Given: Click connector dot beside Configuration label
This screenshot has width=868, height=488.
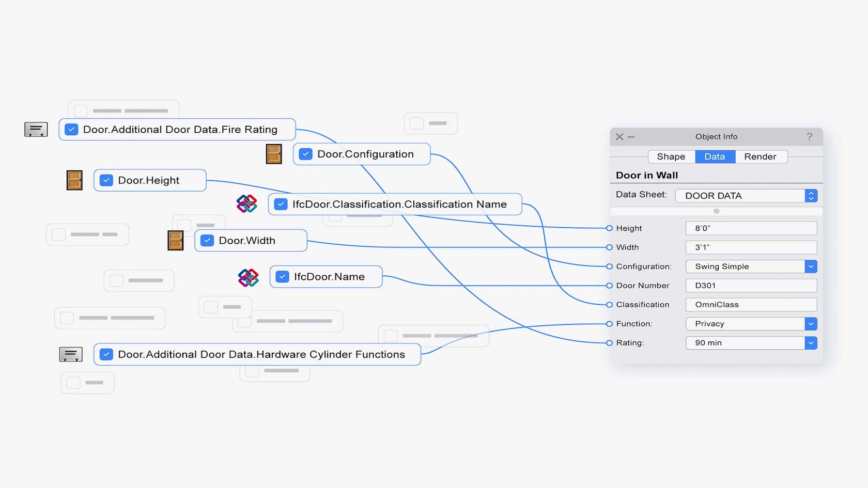Looking at the screenshot, I should pyautogui.click(x=609, y=266).
